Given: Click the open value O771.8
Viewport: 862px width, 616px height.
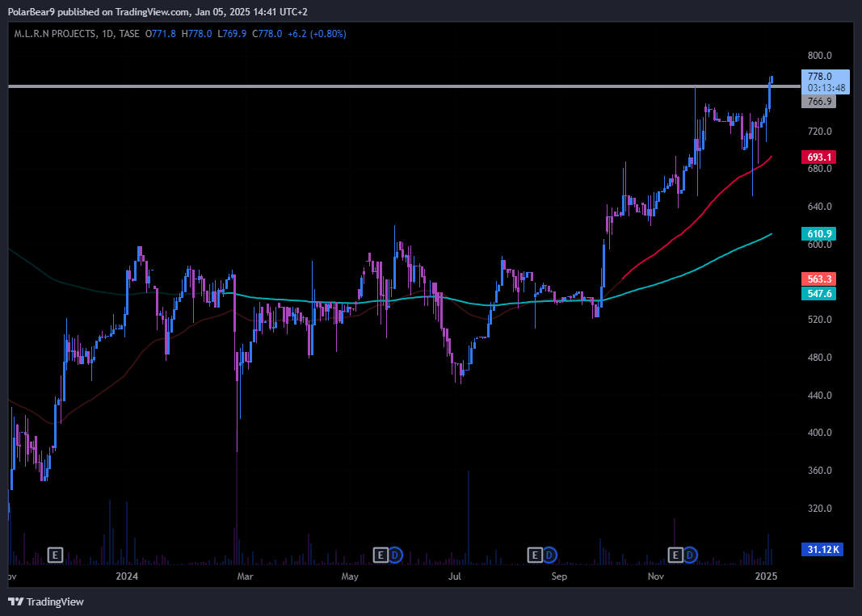Looking at the screenshot, I should [161, 34].
